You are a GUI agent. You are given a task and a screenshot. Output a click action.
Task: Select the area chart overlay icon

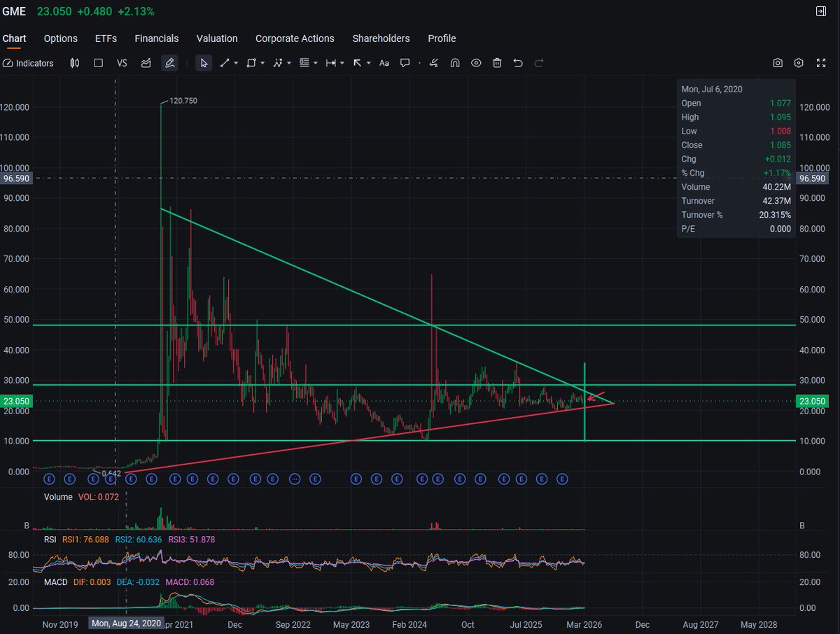coord(146,63)
